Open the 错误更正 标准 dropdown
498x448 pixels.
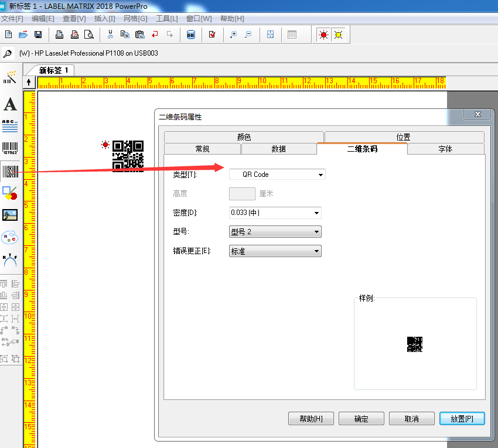coord(275,251)
